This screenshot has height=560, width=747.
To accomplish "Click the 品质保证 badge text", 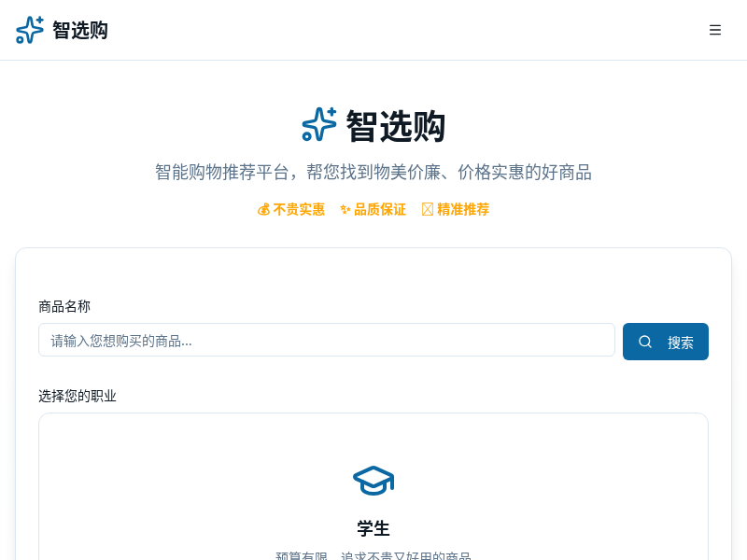I will coord(380,209).
